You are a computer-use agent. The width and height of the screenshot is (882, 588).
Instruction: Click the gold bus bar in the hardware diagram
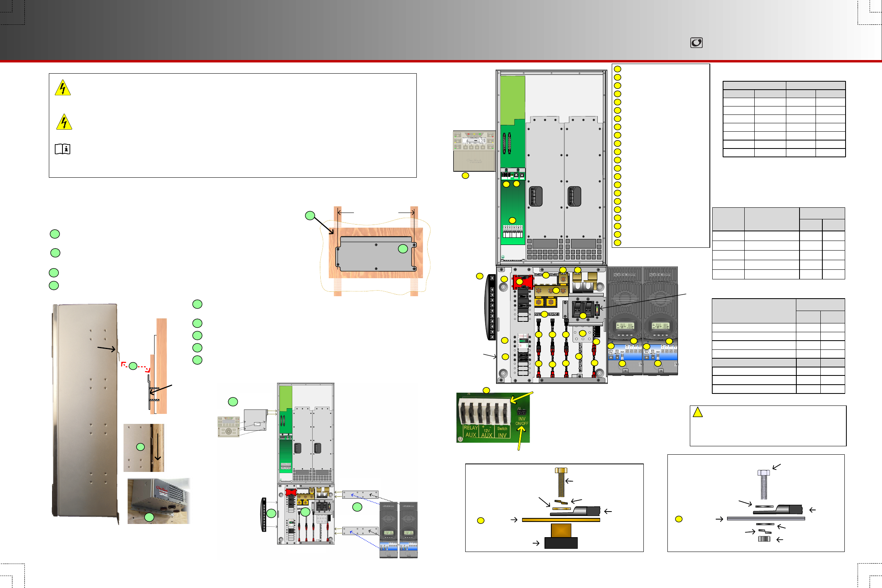pyautogui.click(x=561, y=520)
